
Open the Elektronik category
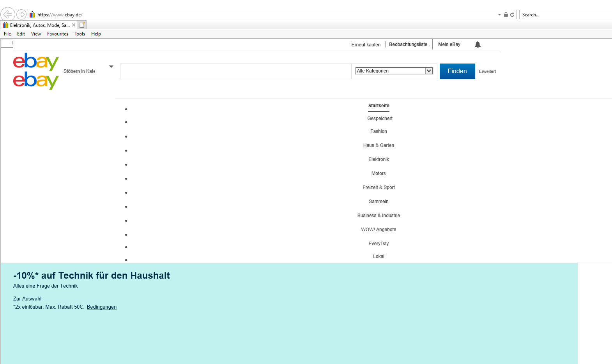pos(379,159)
